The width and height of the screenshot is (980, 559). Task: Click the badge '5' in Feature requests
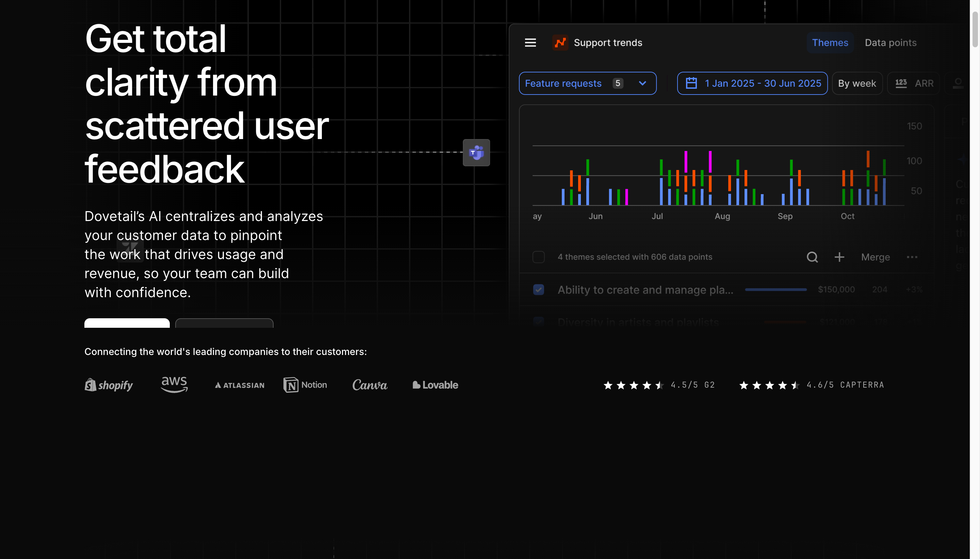[x=618, y=83]
